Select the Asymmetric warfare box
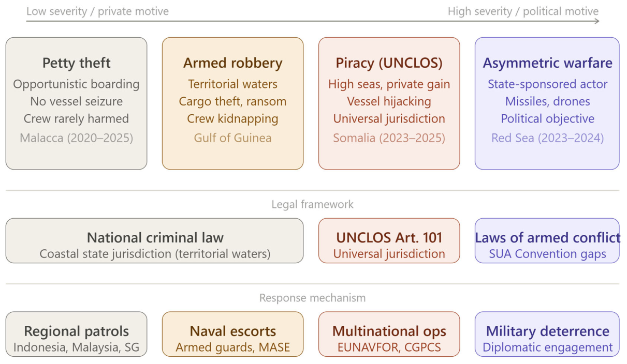The height and width of the screenshot is (364, 627). (x=547, y=103)
